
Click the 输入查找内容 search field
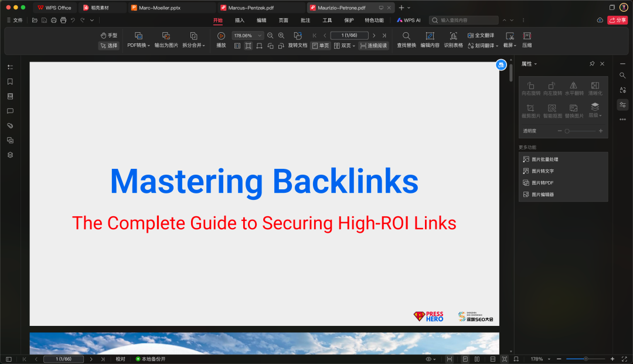coord(464,20)
